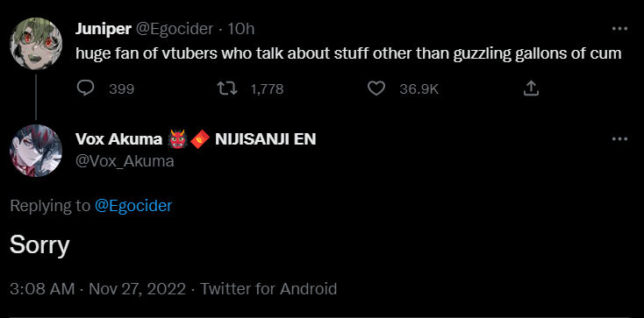This screenshot has height=318, width=644.
Task: View Juniper's profile avatar
Action: 36,44
